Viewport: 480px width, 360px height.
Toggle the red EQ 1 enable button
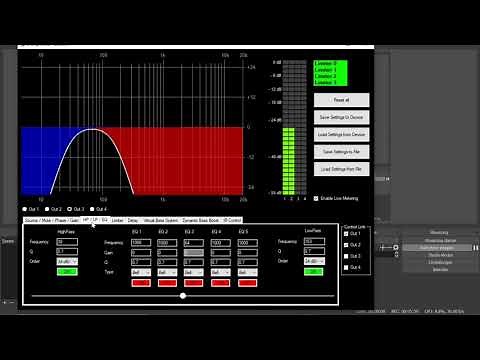point(141,283)
